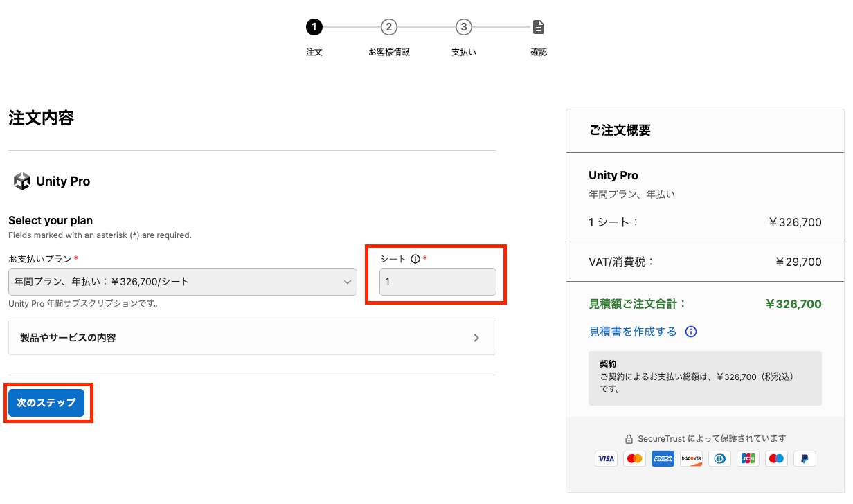Click the ￥29,700 VAT amount
This screenshot has width=853, height=504.
798,262
